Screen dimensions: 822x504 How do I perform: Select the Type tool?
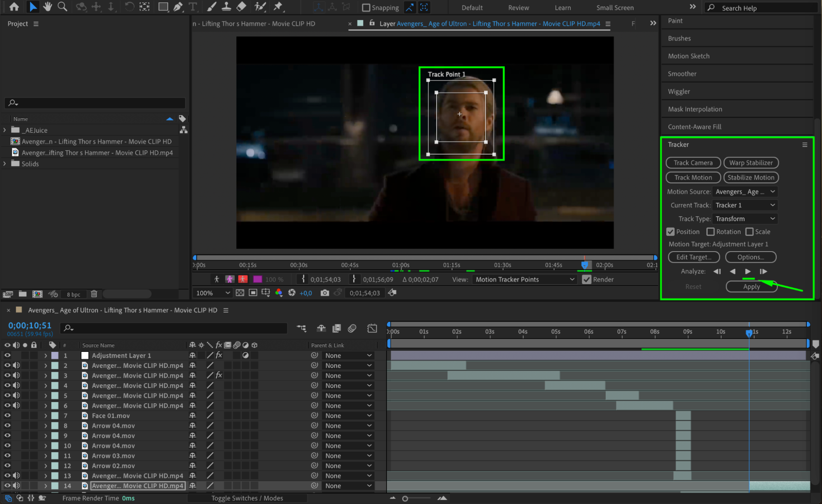click(192, 7)
